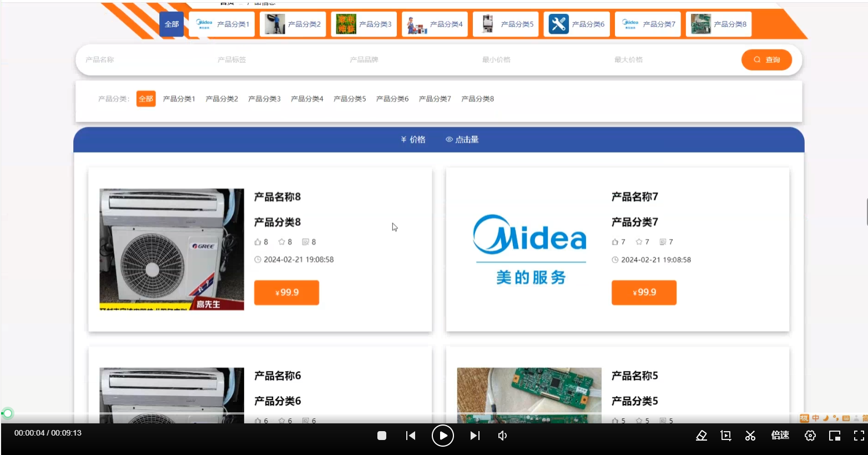Open the 产品名称6 air conditioner image
The height and width of the screenshot is (455, 868).
point(171,396)
